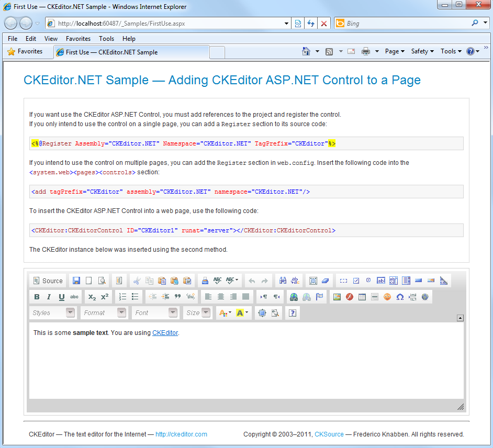Click the CKEditor link in sample text
This screenshot has height=448, width=493.
coord(165,333)
